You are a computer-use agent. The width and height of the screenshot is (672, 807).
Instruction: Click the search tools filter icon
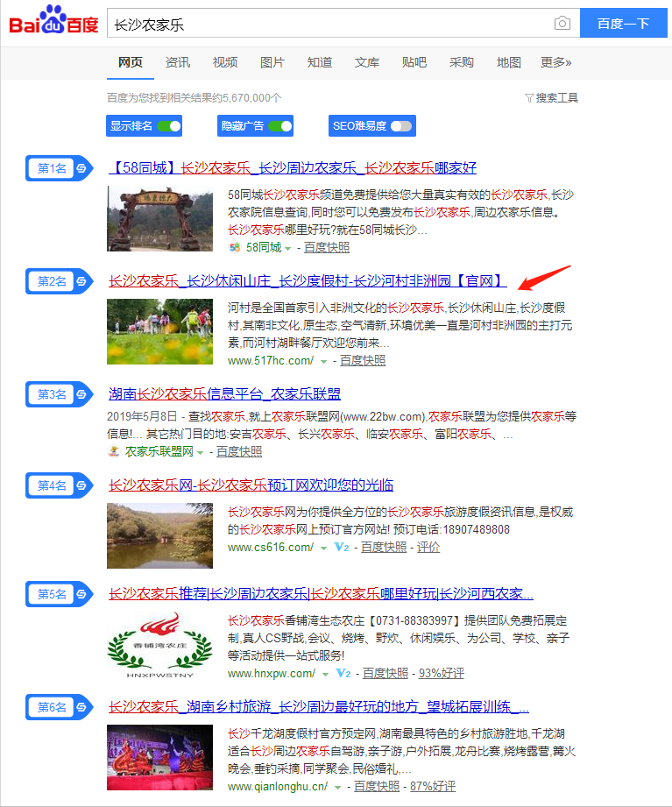[x=529, y=98]
